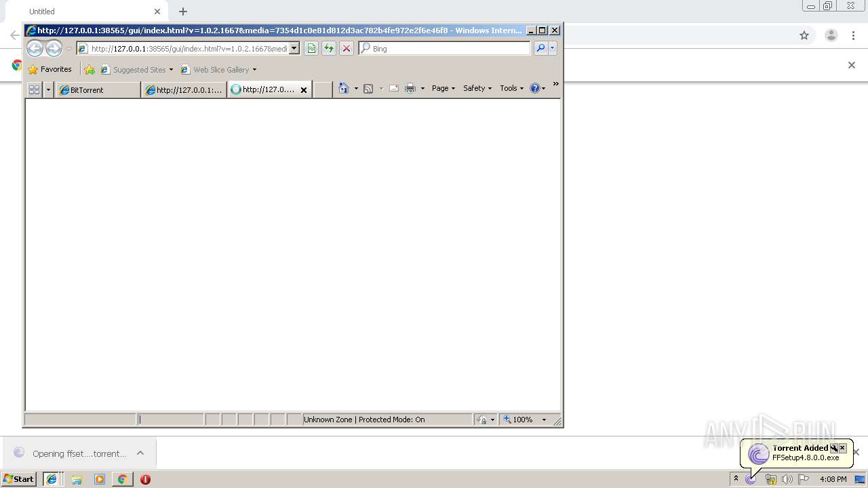Open Suggested Sites link
The width and height of the screenshot is (868, 488).
pos(137,69)
